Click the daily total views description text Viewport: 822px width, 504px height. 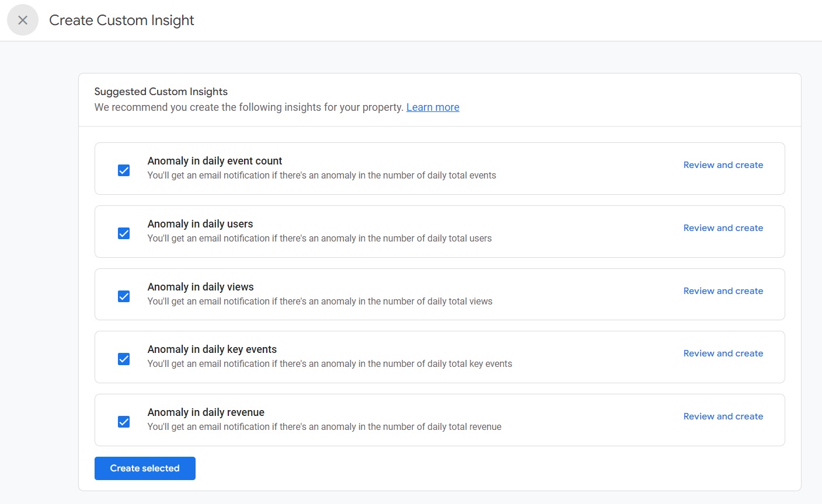320,302
